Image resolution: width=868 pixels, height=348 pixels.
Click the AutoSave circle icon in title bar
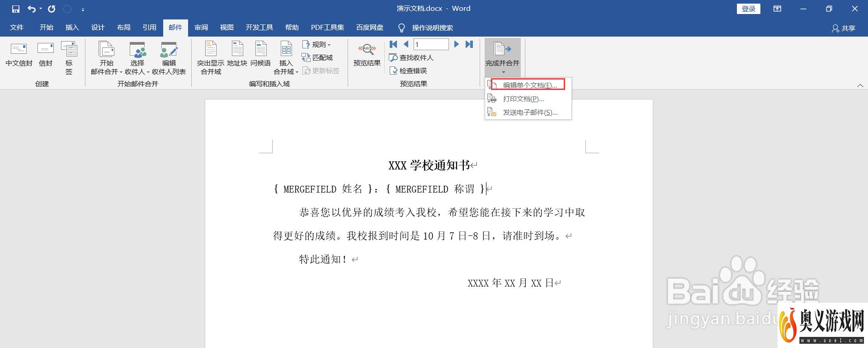pyautogui.click(x=67, y=9)
